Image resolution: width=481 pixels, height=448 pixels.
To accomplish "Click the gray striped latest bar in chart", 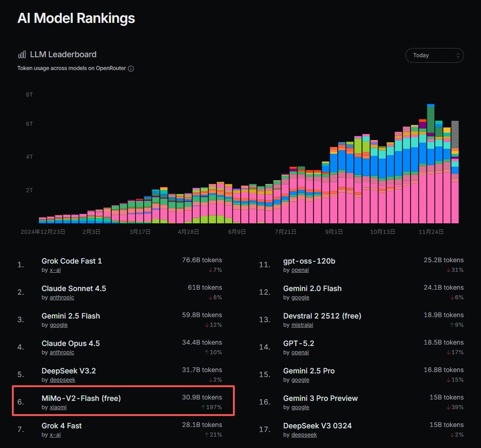I will point(455,135).
